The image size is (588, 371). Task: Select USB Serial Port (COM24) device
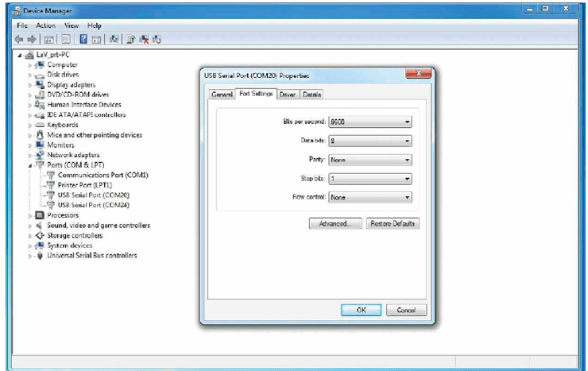(93, 205)
